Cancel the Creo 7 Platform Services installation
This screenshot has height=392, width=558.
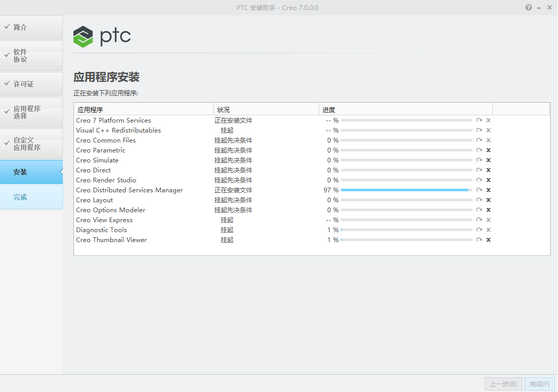[x=488, y=120]
